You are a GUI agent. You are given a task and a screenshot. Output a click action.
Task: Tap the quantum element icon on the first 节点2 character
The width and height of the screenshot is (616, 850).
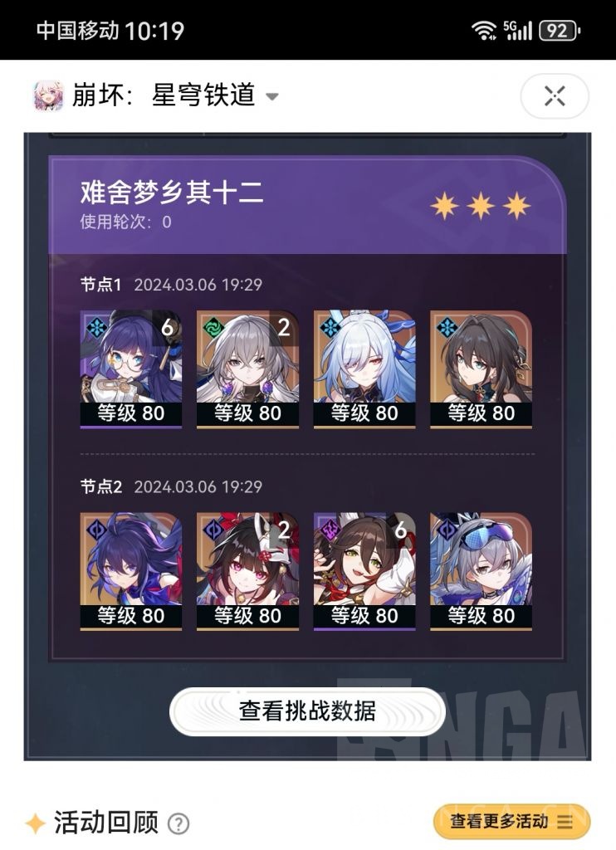[x=96, y=530]
